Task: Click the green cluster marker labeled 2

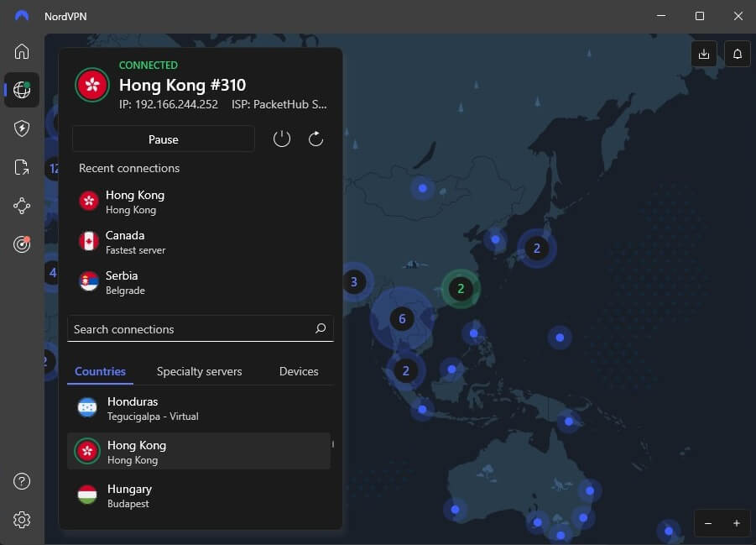Action: click(x=461, y=289)
